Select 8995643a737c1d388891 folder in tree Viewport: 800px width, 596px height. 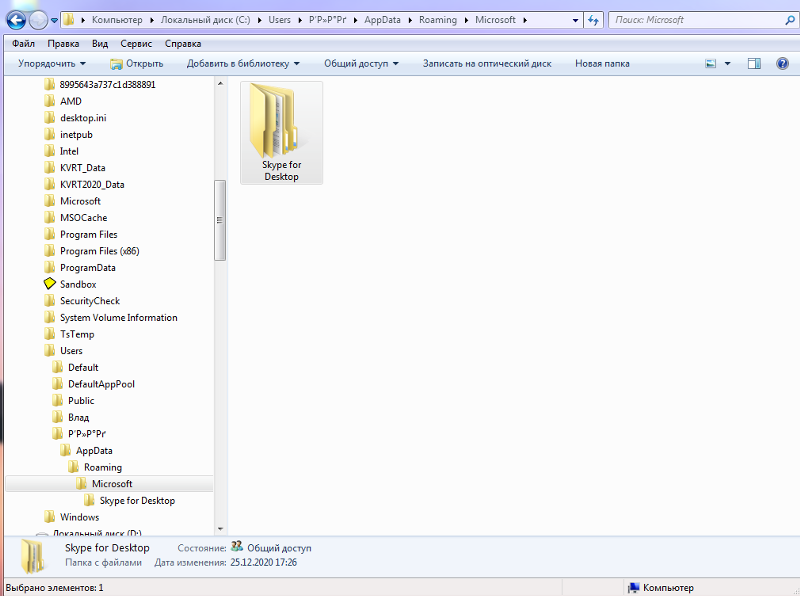click(x=107, y=84)
